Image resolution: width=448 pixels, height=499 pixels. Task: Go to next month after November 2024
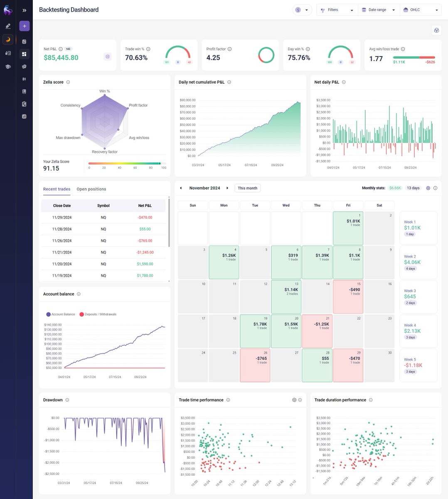pyautogui.click(x=227, y=188)
